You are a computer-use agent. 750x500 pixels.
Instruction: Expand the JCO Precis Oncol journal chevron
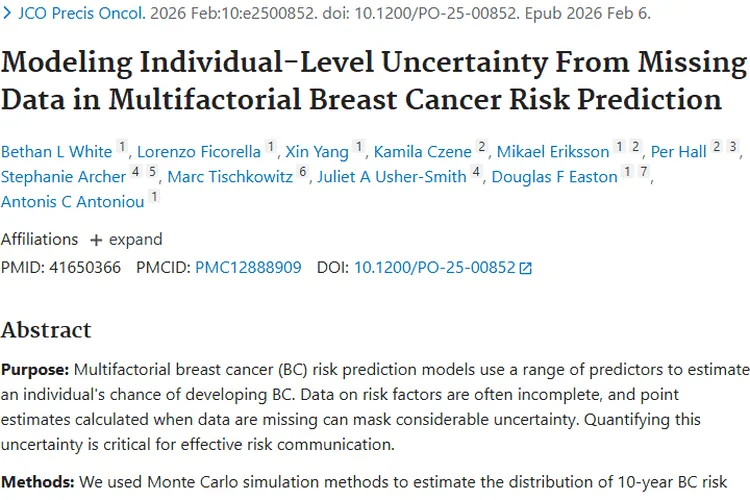click(x=8, y=15)
